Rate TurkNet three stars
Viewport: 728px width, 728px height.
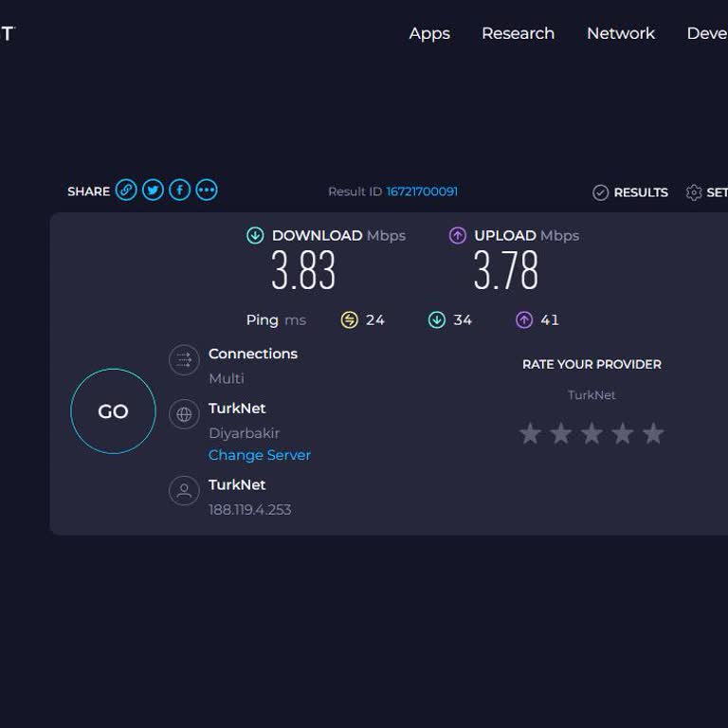pyautogui.click(x=591, y=433)
